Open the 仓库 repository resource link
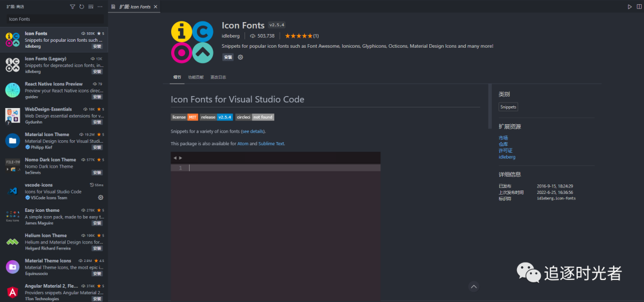This screenshot has height=302, width=644. pyautogui.click(x=503, y=144)
